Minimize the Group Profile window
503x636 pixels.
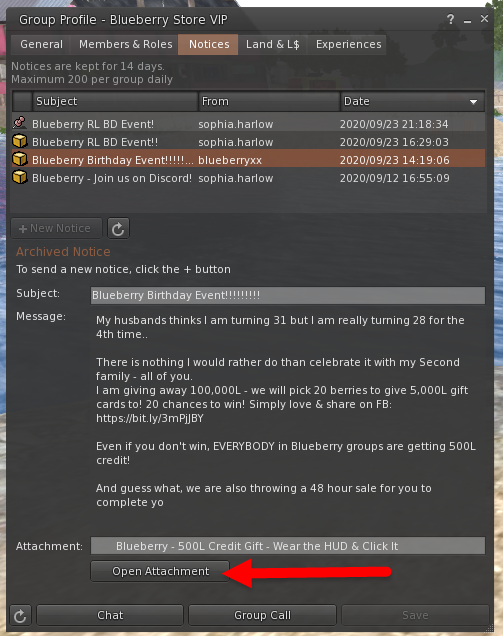(x=467, y=20)
